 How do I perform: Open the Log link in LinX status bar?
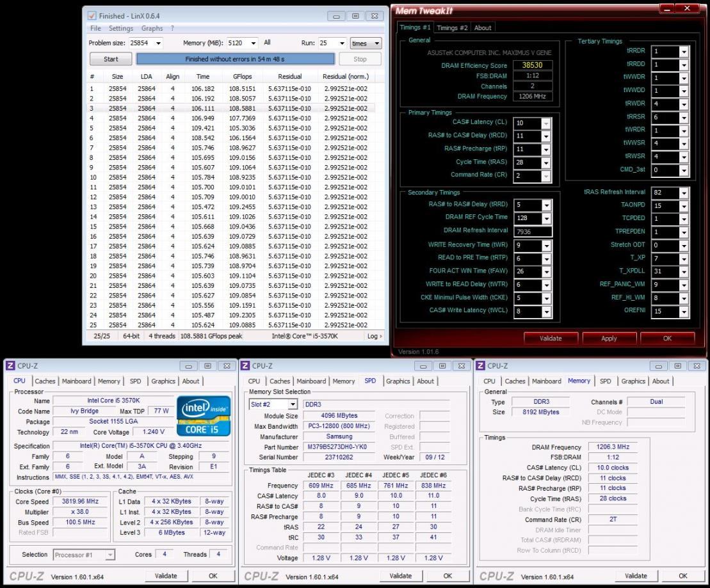(x=375, y=336)
